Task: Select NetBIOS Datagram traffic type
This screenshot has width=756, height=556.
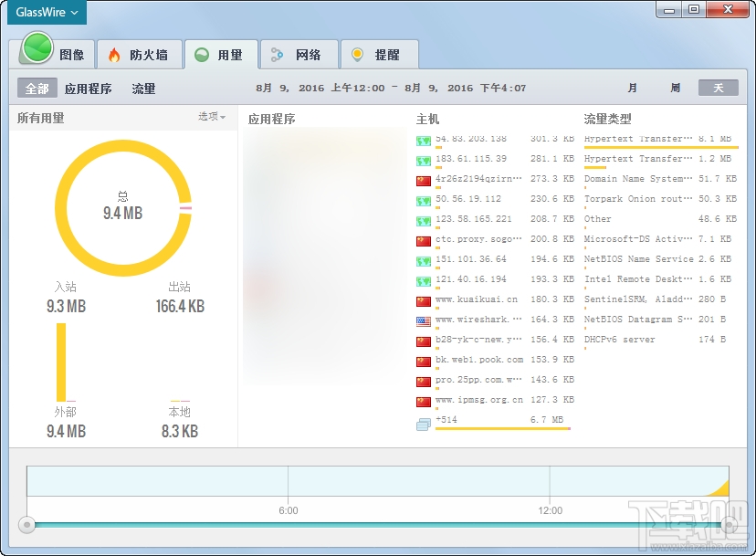Action: pyautogui.click(x=660, y=320)
